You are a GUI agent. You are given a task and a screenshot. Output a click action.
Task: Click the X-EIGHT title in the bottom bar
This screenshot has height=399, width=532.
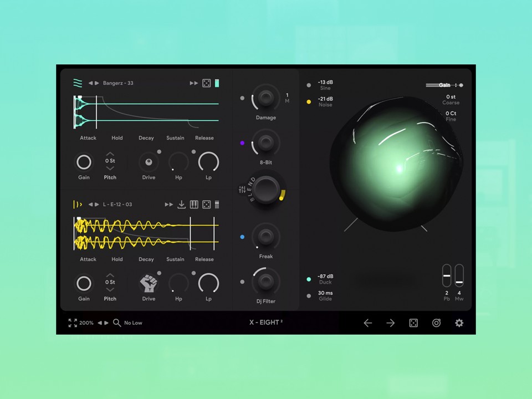(x=265, y=323)
